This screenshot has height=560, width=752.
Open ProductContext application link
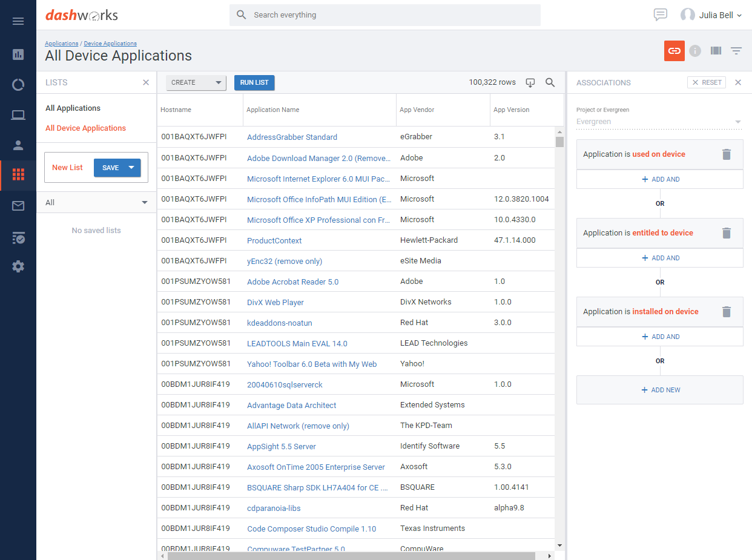(x=274, y=241)
